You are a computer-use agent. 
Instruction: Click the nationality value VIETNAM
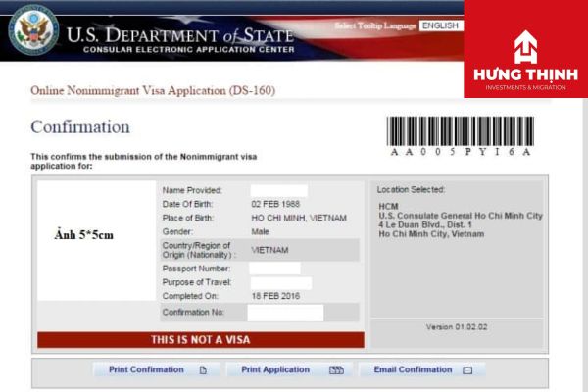click(x=269, y=250)
